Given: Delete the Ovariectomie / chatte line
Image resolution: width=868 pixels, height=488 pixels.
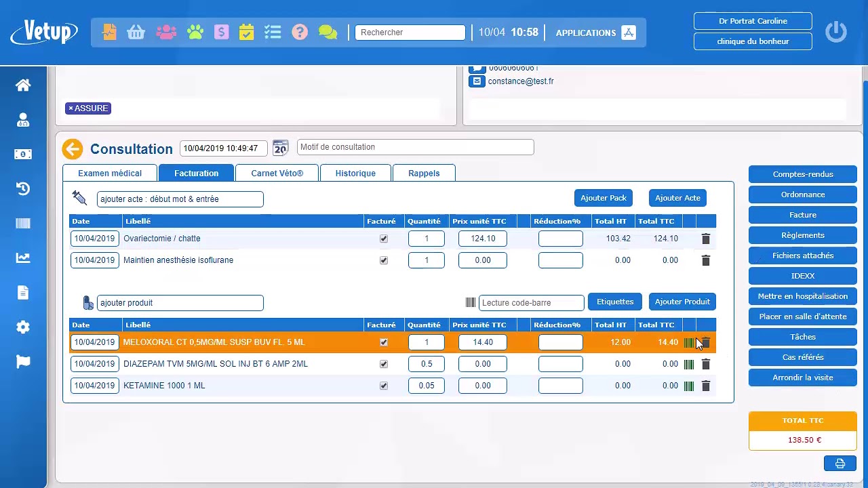Looking at the screenshot, I should (x=705, y=239).
